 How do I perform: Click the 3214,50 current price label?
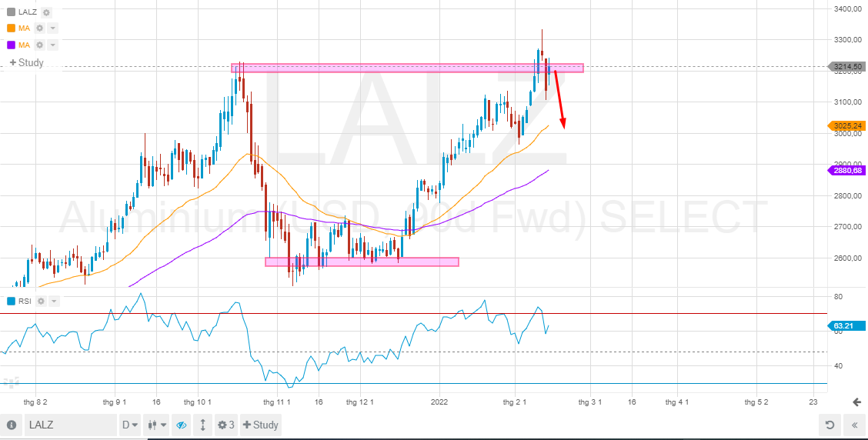click(846, 66)
